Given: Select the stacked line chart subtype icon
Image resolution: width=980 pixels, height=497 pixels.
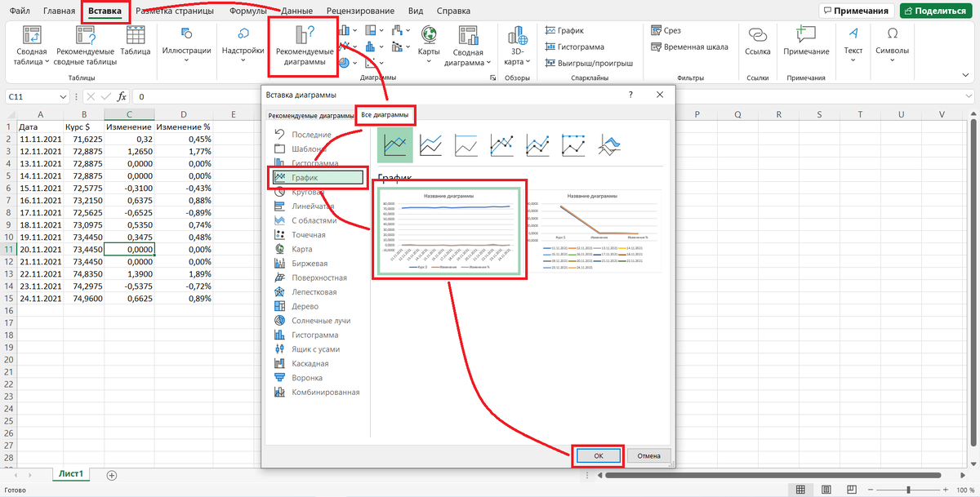Looking at the screenshot, I should coord(430,144).
